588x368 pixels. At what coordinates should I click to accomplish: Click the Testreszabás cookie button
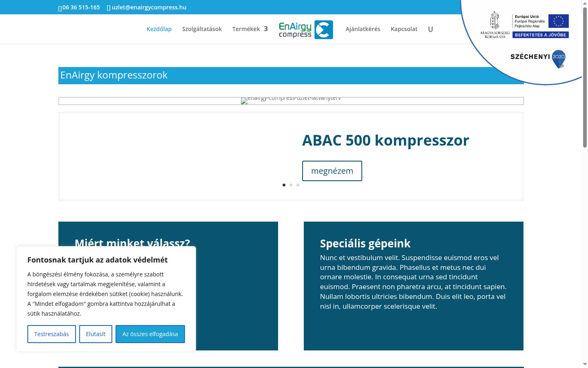(x=51, y=334)
